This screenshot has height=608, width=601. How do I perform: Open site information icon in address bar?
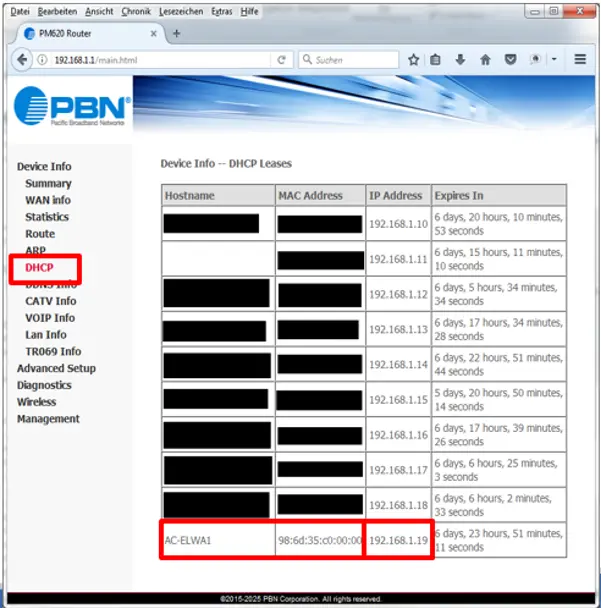[x=42, y=60]
